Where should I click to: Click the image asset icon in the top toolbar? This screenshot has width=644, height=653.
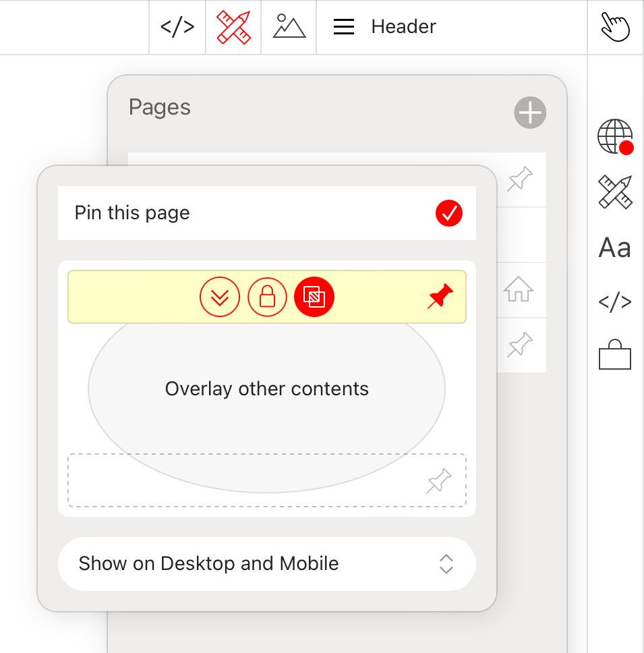pos(289,26)
